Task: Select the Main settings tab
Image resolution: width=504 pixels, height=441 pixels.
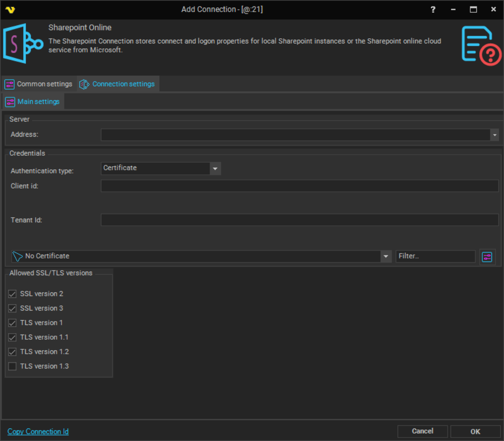Action: (33, 102)
